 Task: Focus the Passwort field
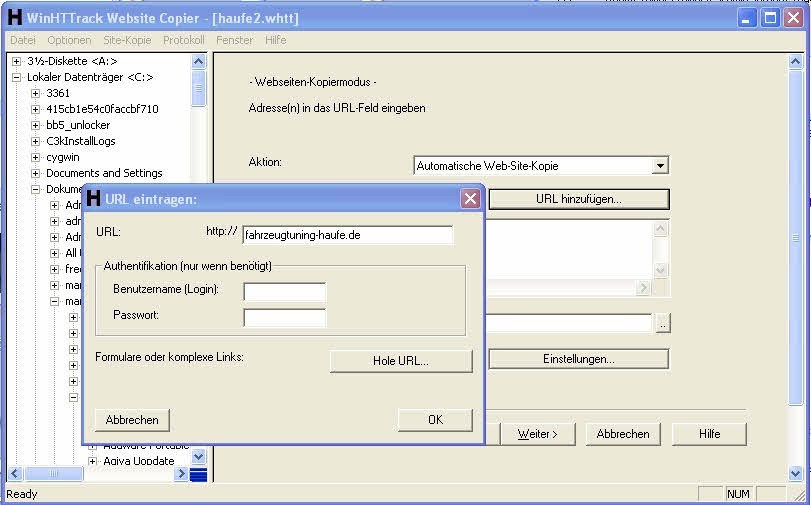click(284, 317)
